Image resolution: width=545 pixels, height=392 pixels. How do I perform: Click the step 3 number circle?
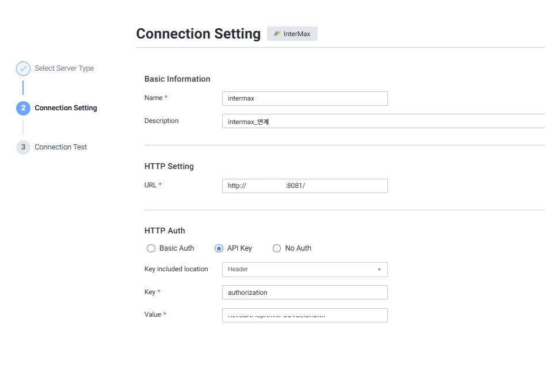[23, 147]
